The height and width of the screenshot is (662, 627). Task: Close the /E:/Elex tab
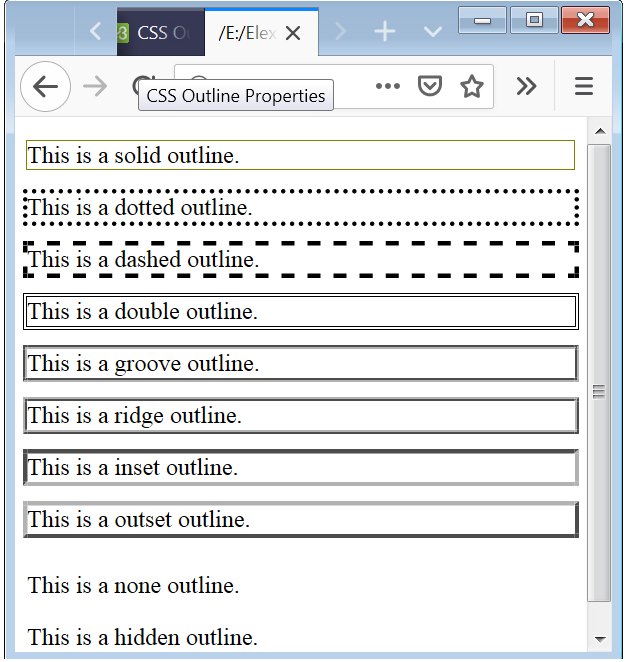293,33
